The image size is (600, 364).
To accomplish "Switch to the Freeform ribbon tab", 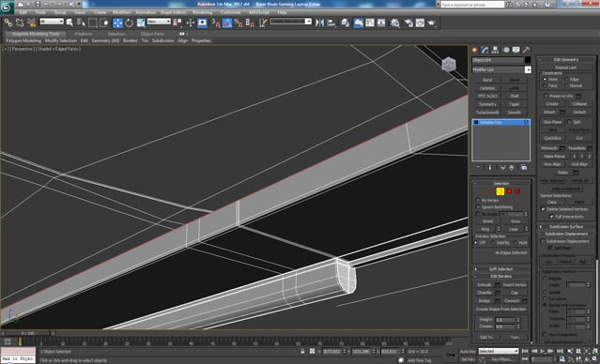I will point(84,34).
